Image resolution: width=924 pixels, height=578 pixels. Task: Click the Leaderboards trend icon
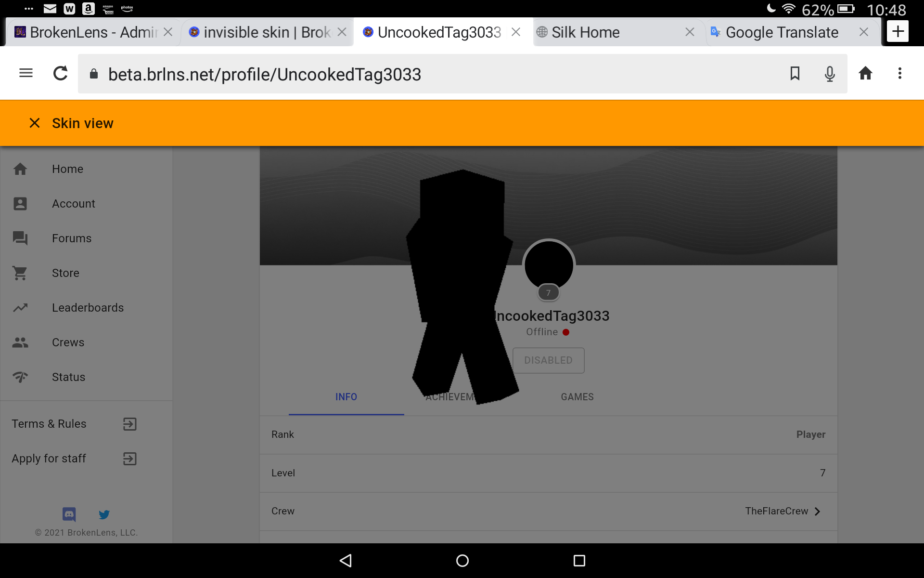[20, 308]
